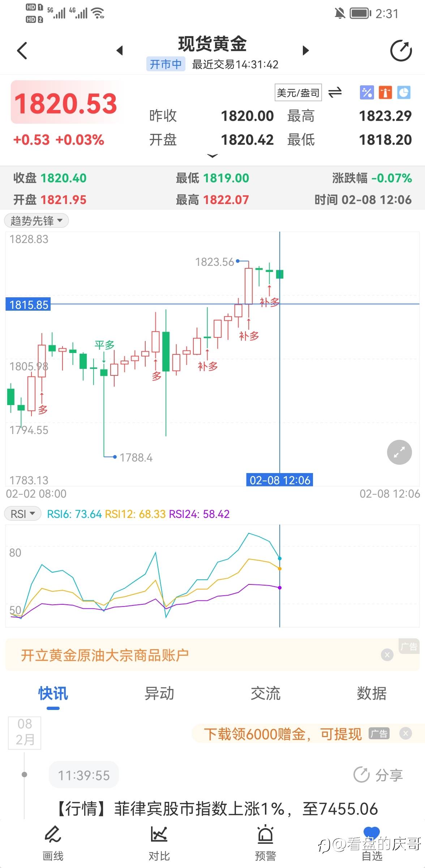Switch to the next instrument
This screenshot has width=425, height=868.
[x=306, y=51]
